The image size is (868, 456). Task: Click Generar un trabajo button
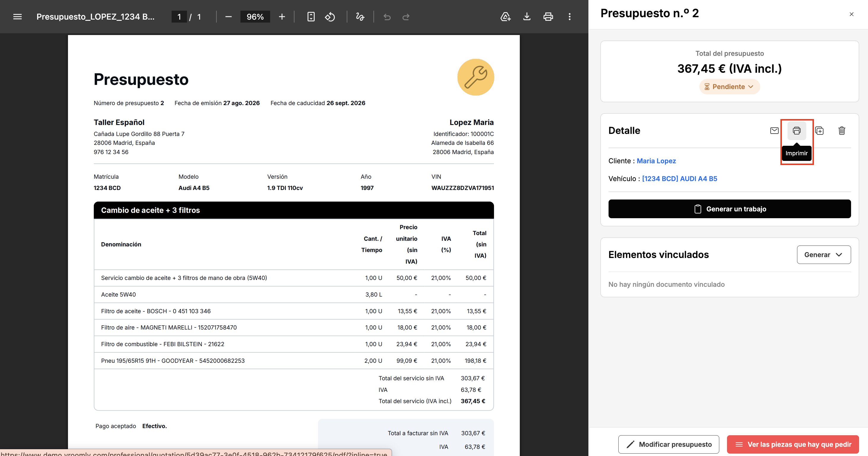coord(729,209)
